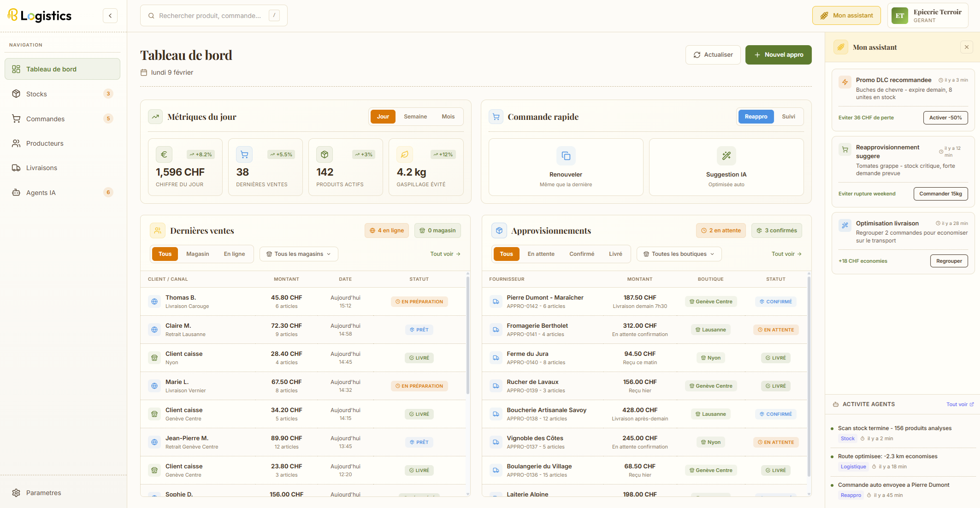The image size is (980, 508).
Task: Click the Nouvel appro button
Action: click(779, 54)
